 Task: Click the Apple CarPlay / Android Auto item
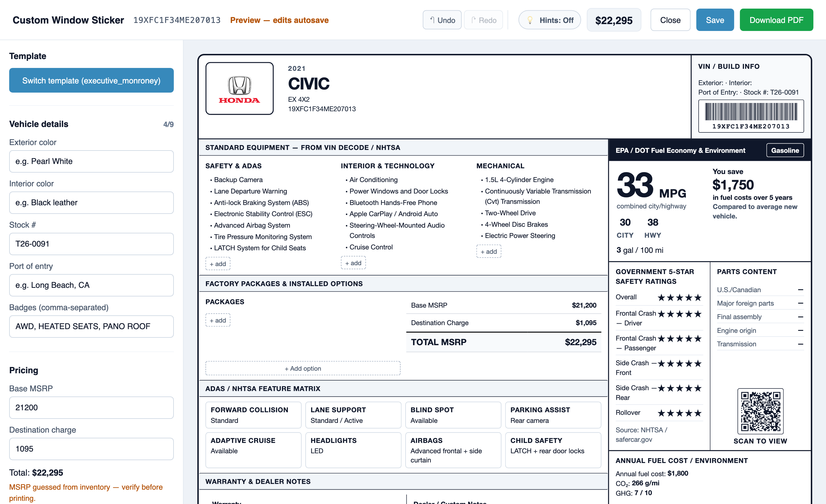coord(393,214)
